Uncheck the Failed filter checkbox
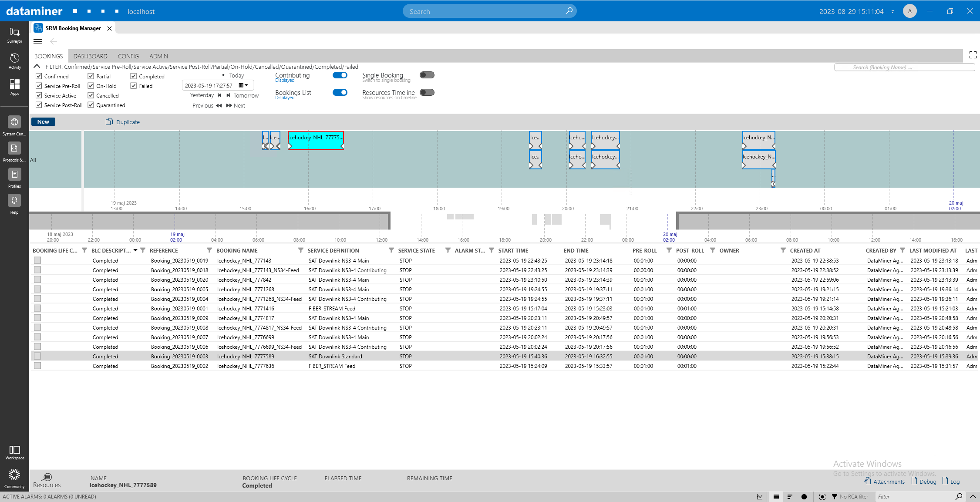 click(134, 86)
